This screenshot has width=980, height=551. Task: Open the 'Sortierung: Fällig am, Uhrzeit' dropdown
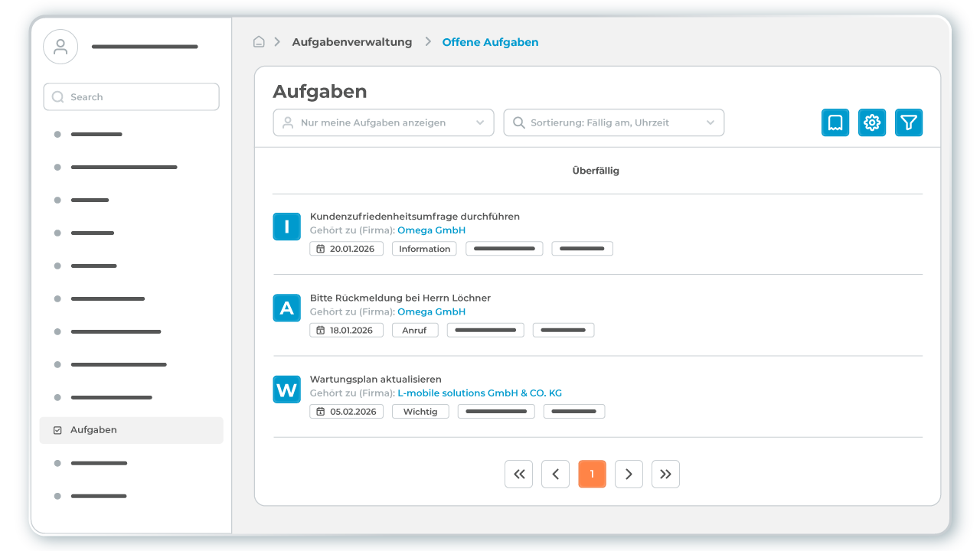coord(612,122)
